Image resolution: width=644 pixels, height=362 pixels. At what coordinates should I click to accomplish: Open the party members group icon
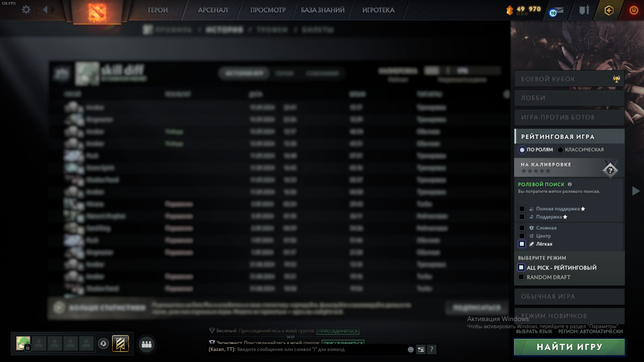click(x=146, y=344)
